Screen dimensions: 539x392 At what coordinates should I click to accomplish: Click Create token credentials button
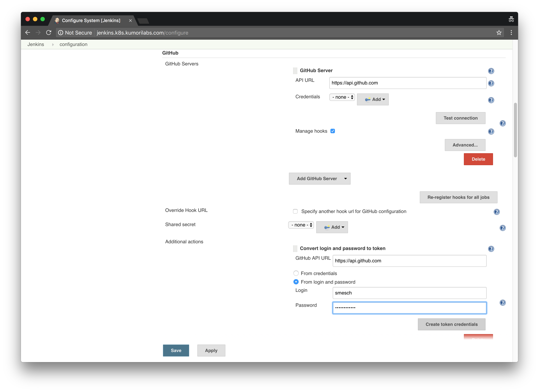pos(452,324)
